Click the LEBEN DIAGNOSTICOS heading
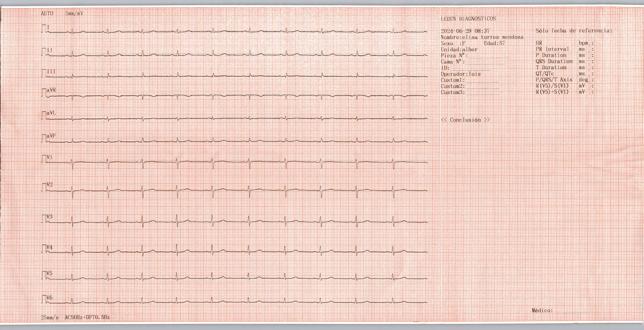This screenshot has width=644, height=330. point(468,19)
